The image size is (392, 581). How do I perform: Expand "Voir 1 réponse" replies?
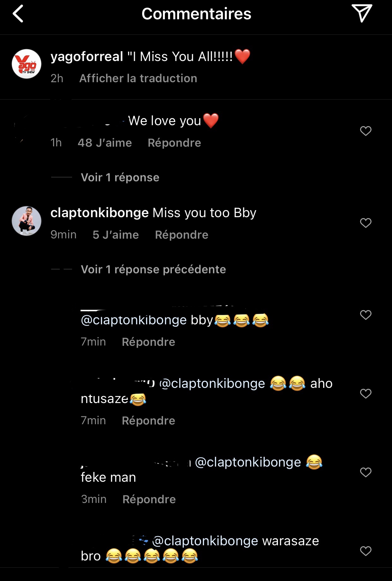120,178
